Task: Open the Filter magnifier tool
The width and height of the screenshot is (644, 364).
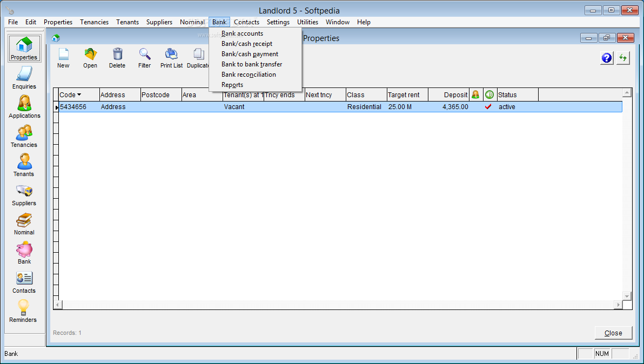Action: pyautogui.click(x=145, y=58)
